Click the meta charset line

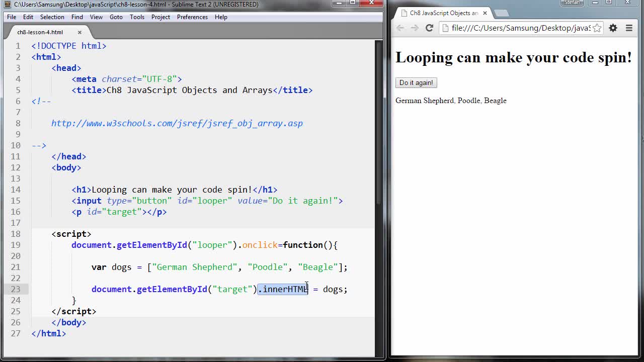(x=127, y=79)
